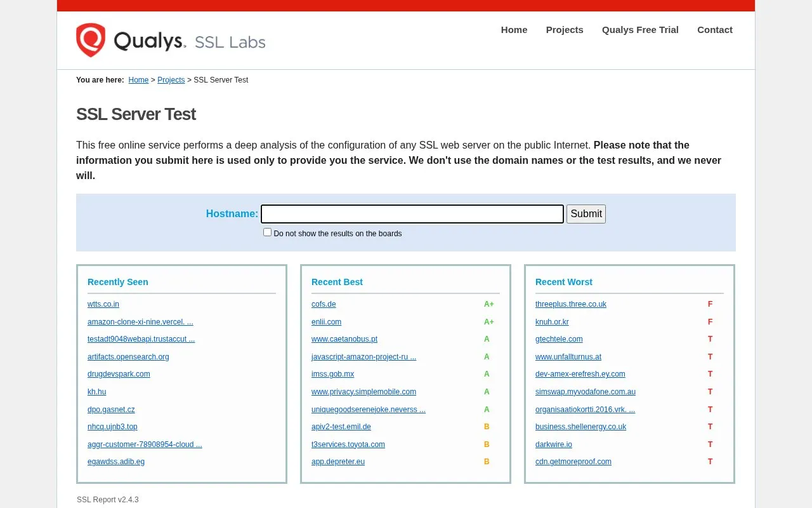Open amazon-clone-xi-nine.vercel link
Viewport: 812px width, 508px height.
point(140,322)
